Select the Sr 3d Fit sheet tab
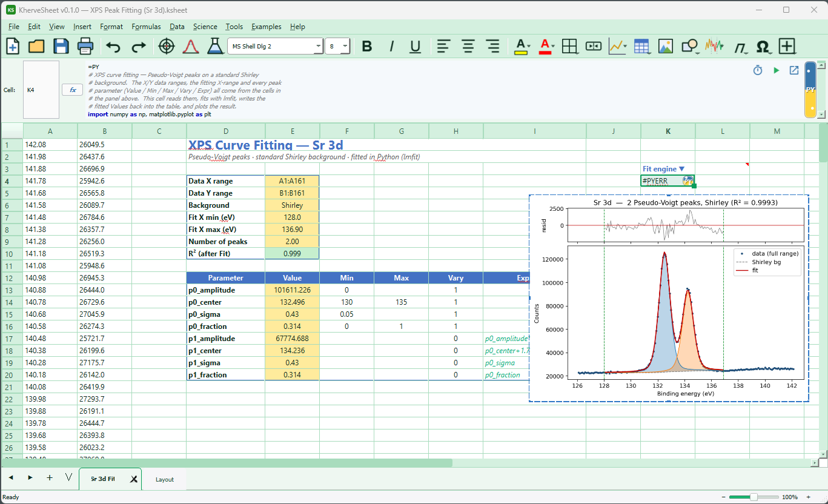Screen dimensions: 828x504 click(103, 479)
